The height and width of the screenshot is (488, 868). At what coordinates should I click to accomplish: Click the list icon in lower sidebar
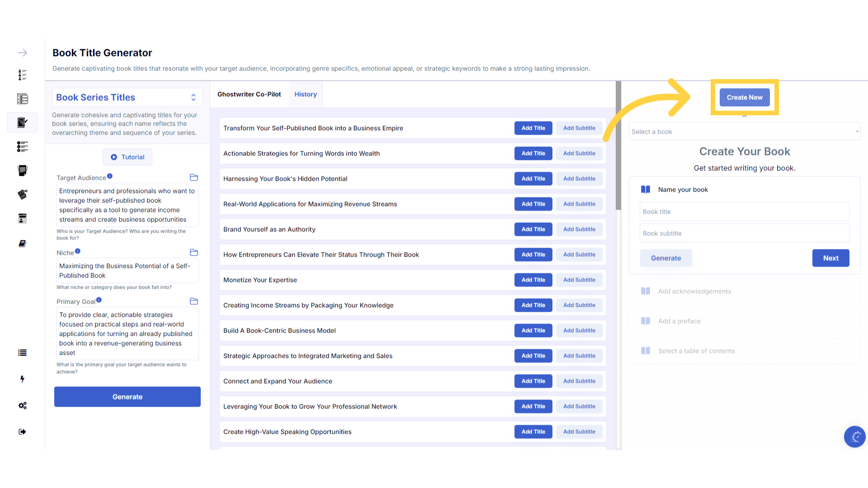22,353
